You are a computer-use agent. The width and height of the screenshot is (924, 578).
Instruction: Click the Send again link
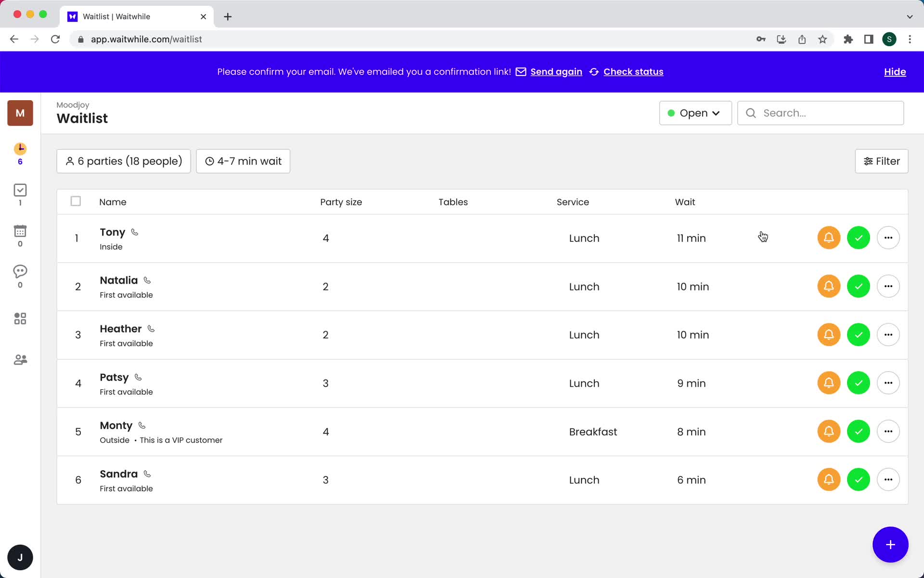(x=556, y=72)
